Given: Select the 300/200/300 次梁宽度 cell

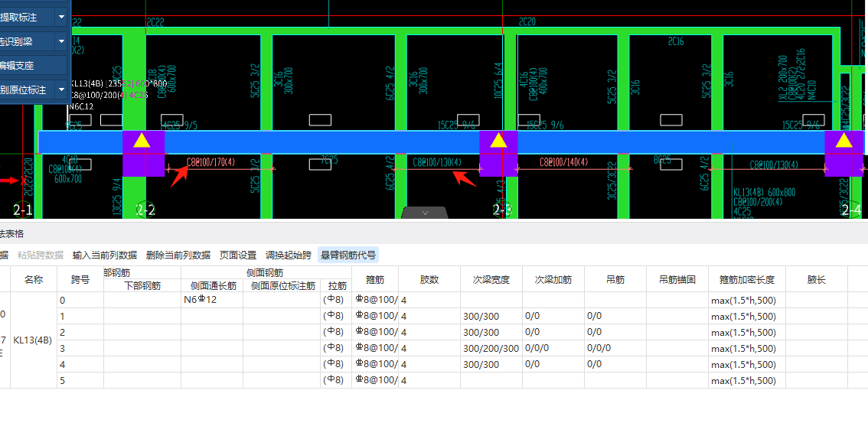Looking at the screenshot, I should pyautogui.click(x=491, y=348).
